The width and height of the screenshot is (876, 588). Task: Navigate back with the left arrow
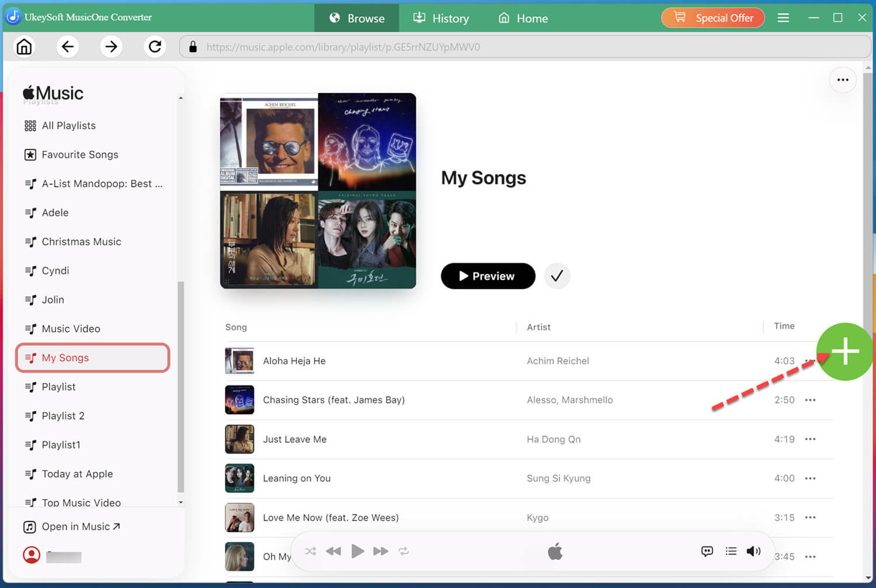tap(68, 47)
